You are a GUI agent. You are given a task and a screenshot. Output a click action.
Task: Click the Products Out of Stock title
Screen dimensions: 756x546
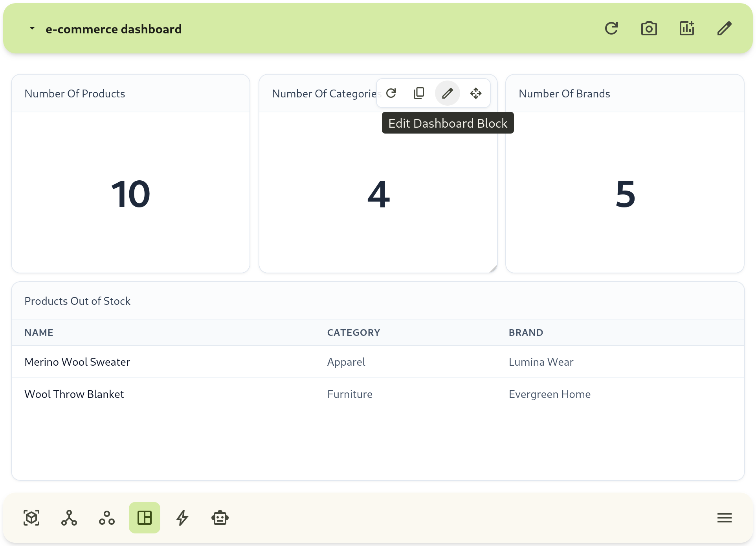77,300
